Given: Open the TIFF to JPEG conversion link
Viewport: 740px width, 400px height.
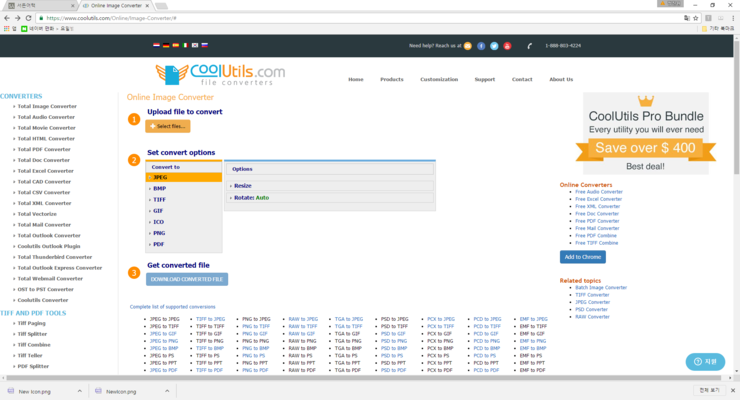Looking at the screenshot, I should [x=210, y=319].
